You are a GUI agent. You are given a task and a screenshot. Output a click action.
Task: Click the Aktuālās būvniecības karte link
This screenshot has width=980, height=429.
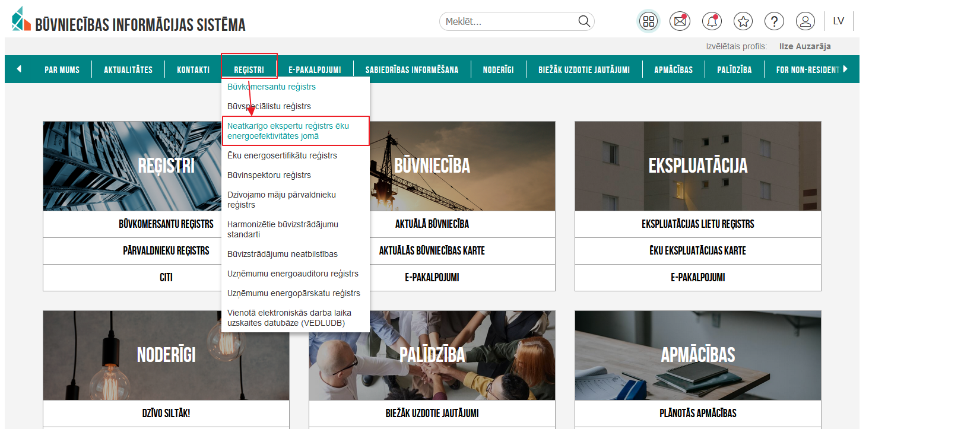click(432, 251)
